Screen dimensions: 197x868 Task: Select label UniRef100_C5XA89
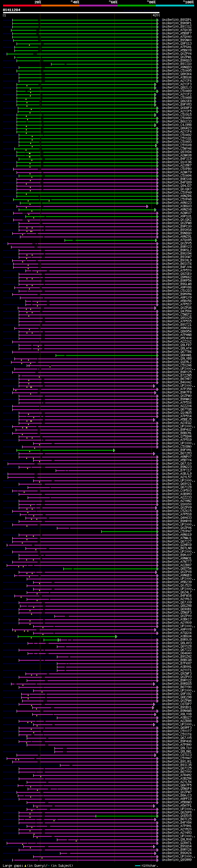point(176,91)
